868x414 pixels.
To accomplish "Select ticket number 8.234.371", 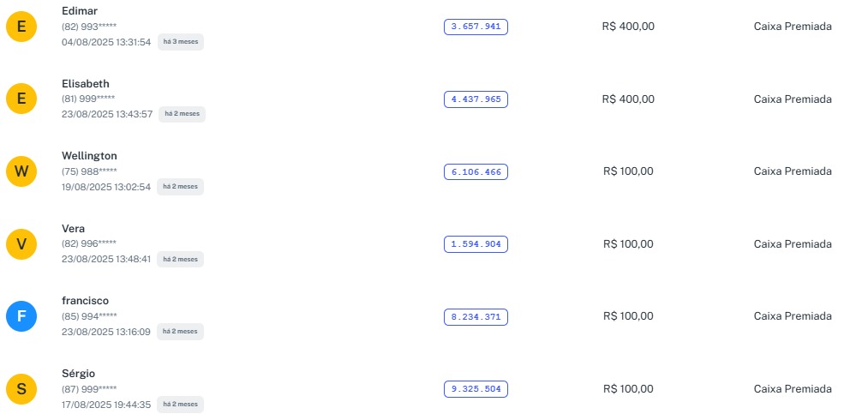I will pyautogui.click(x=476, y=317).
